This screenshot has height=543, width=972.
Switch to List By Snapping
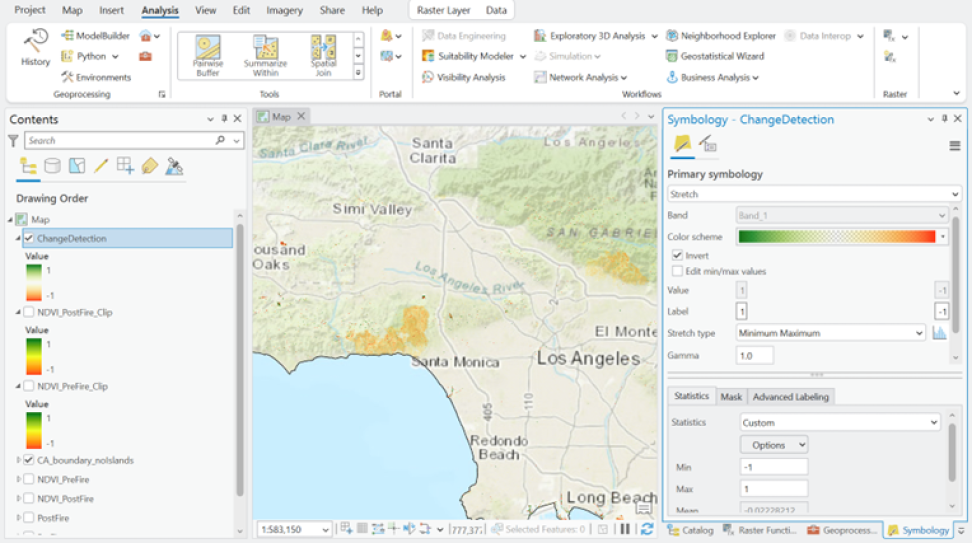point(125,166)
